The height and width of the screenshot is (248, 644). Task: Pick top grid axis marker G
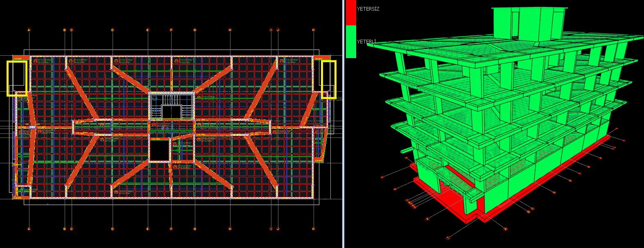coord(195,30)
